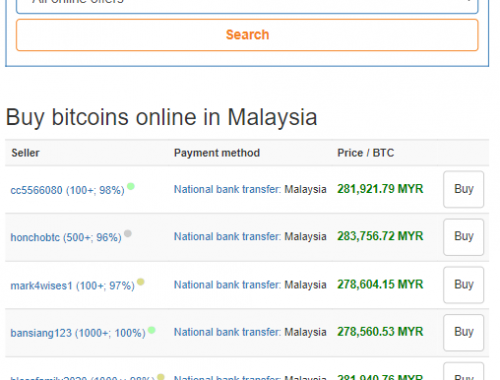The image size is (500, 380).
Task: Open seller cc5566080 profile link
Action: [x=67, y=190]
